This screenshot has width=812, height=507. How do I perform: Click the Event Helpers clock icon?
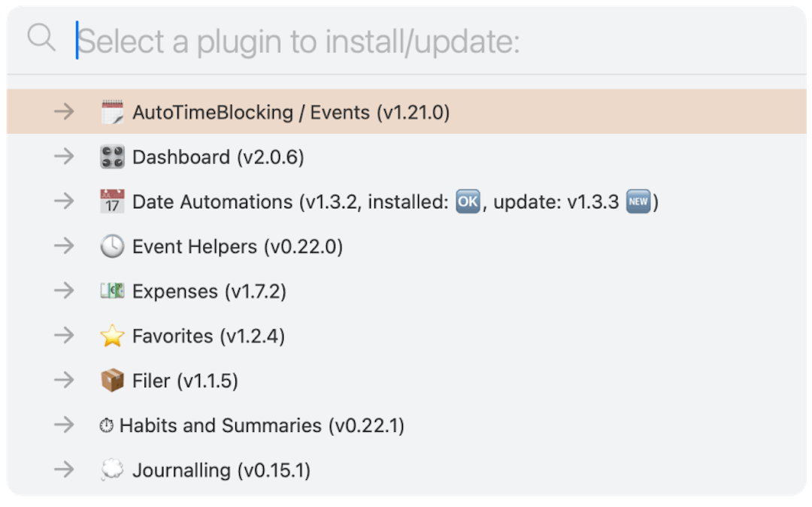[x=112, y=246]
